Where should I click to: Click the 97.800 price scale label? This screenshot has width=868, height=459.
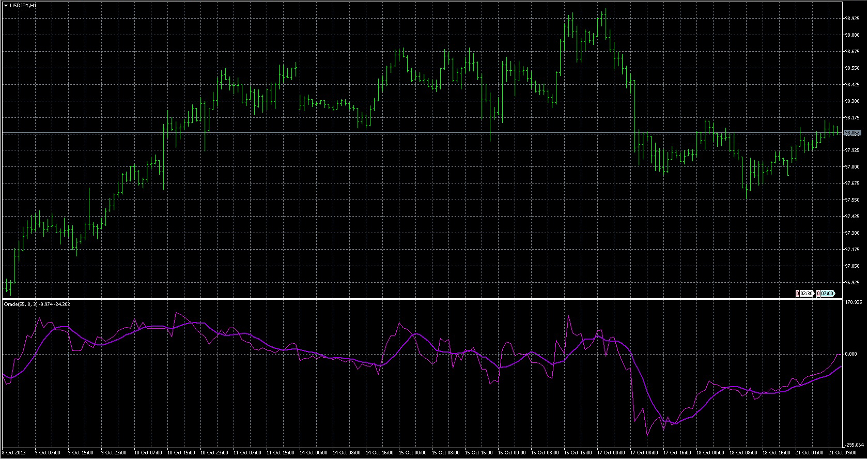[x=852, y=167]
